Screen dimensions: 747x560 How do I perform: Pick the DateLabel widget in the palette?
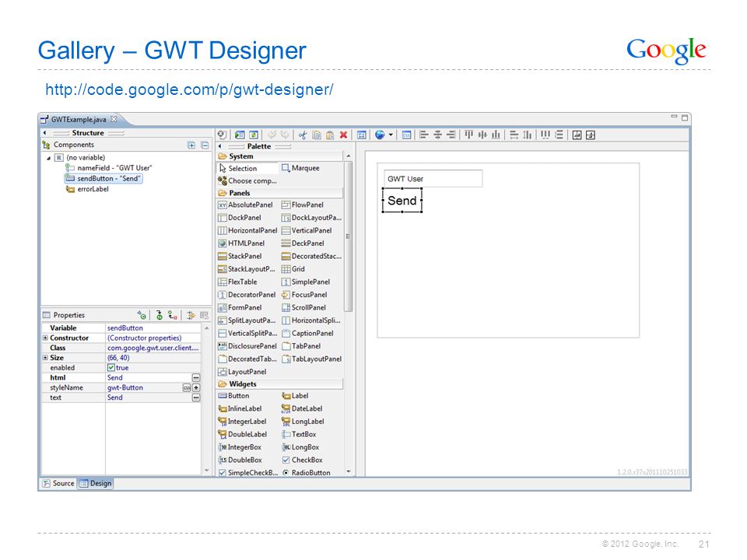coord(302,408)
